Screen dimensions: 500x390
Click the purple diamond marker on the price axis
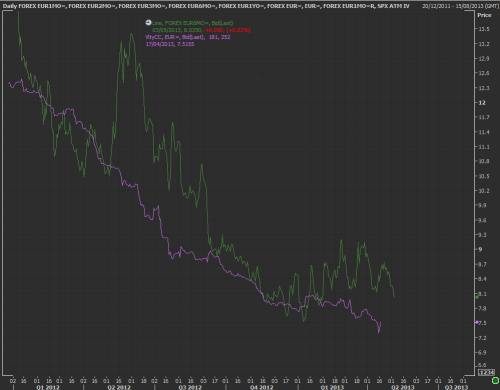coord(477,322)
